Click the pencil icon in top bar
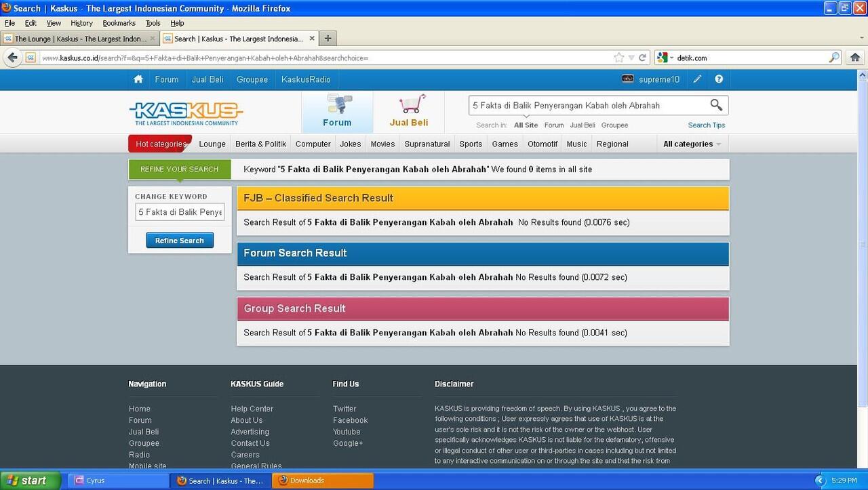This screenshot has width=868, height=490. pyautogui.click(x=697, y=79)
